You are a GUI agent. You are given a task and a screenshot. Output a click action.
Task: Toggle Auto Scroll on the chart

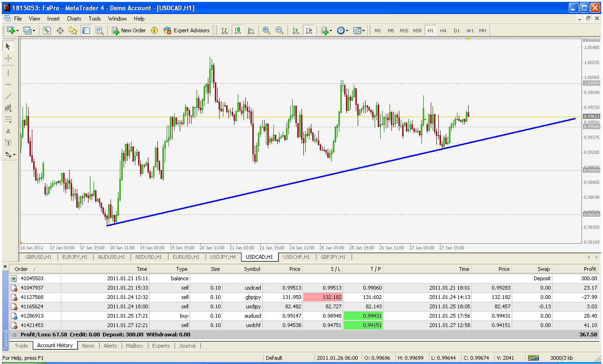(x=295, y=30)
